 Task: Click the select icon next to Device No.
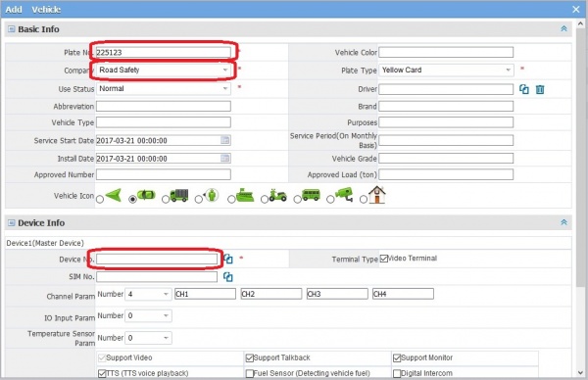tap(228, 259)
